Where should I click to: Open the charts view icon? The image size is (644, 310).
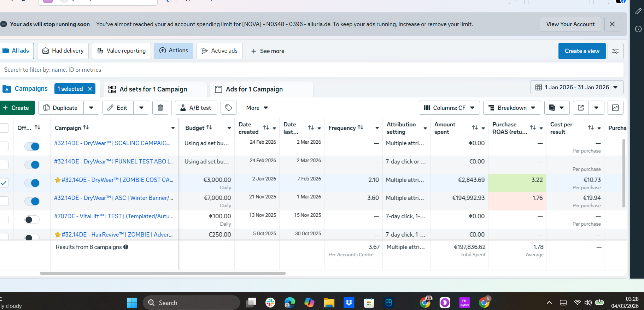click(615, 108)
